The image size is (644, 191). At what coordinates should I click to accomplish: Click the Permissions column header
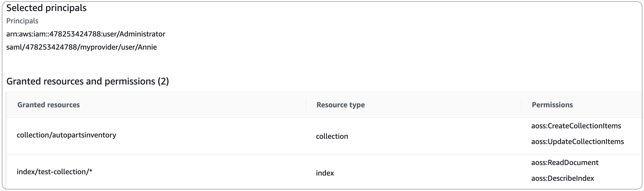pos(552,105)
